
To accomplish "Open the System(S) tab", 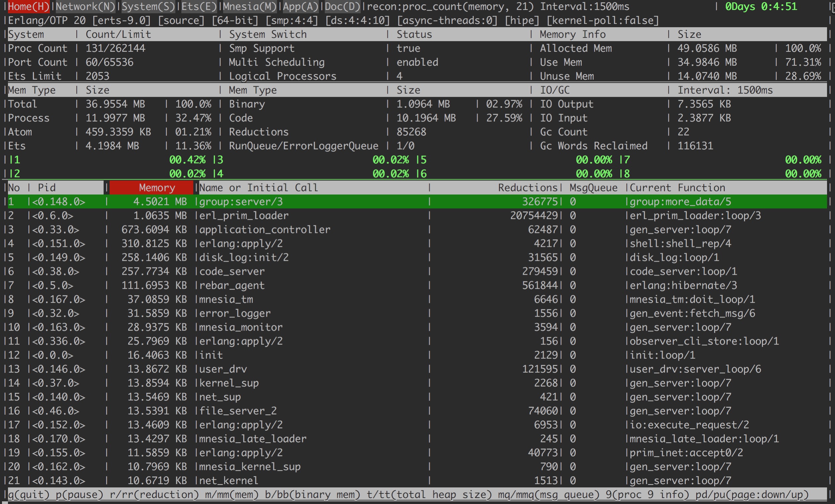I will point(148,6).
